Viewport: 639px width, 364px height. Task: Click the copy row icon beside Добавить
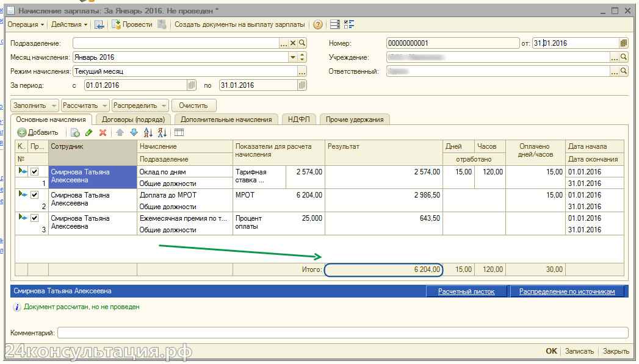pyautogui.click(x=75, y=132)
